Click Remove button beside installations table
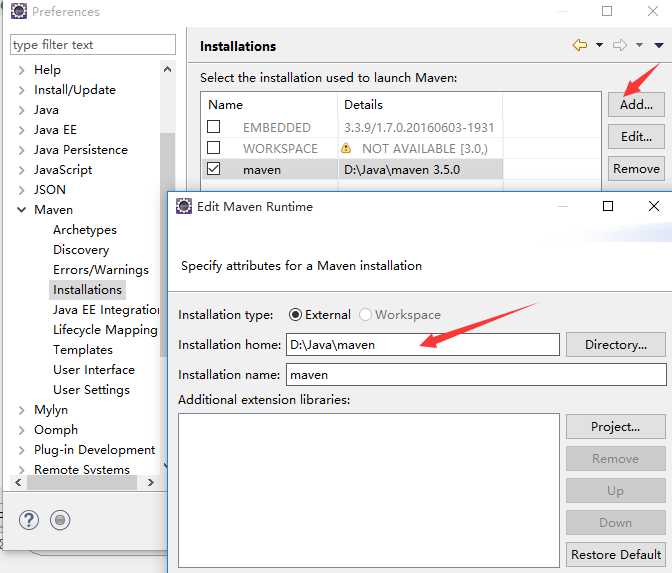Screen dimensions: 672x573 click(636, 168)
